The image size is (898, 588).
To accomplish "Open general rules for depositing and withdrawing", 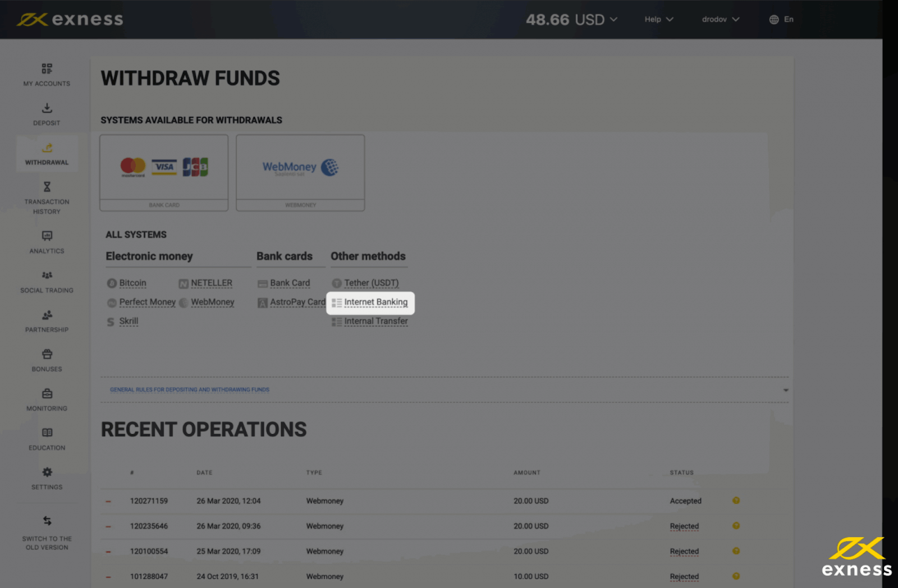I will click(190, 389).
